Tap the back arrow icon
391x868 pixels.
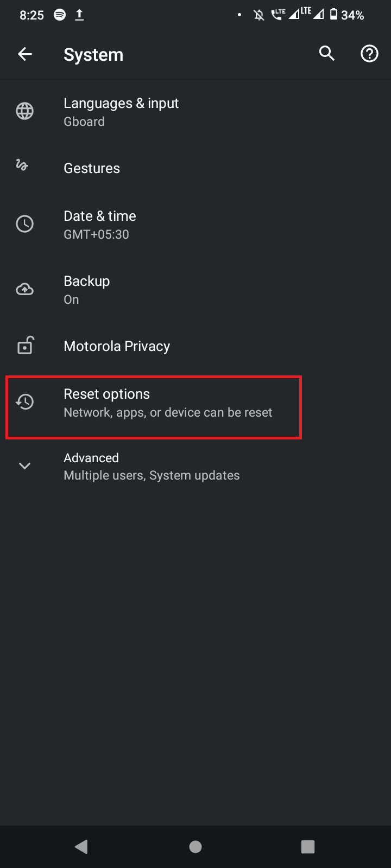[x=25, y=54]
